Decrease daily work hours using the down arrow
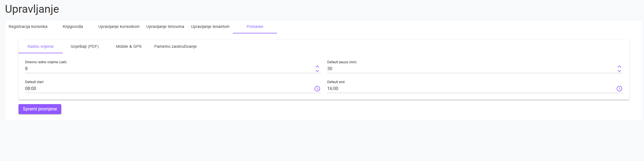 pyautogui.click(x=317, y=71)
